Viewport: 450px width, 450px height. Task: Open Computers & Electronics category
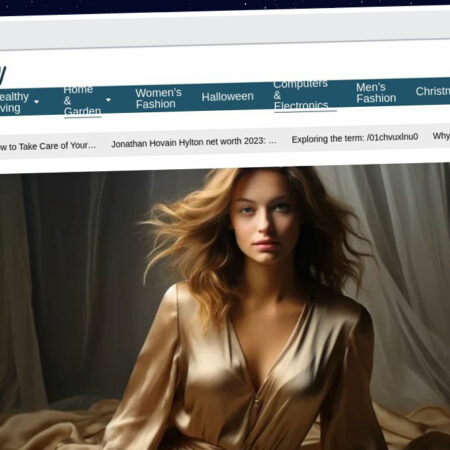[301, 95]
